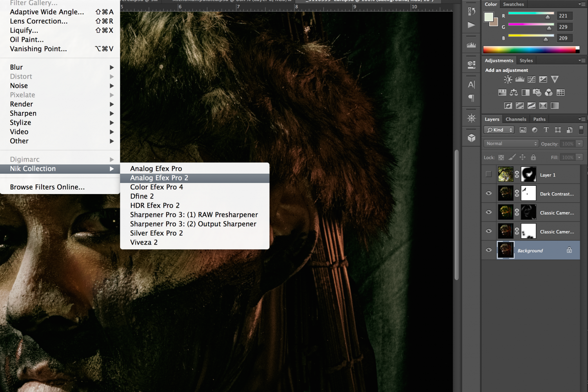Open the Adjustments panel flyout menu
The image size is (588, 392).
coord(582,61)
